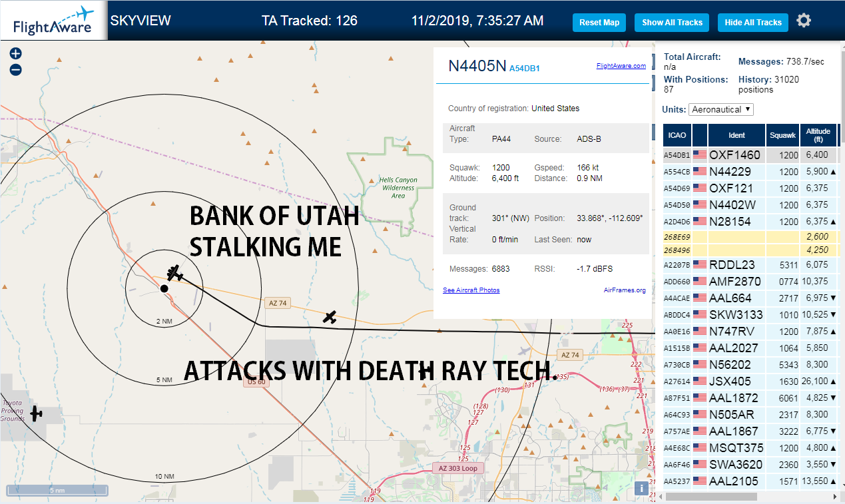Screen dimensions: 845x504
Task: Click Hide All Tracks button
Action: (753, 22)
